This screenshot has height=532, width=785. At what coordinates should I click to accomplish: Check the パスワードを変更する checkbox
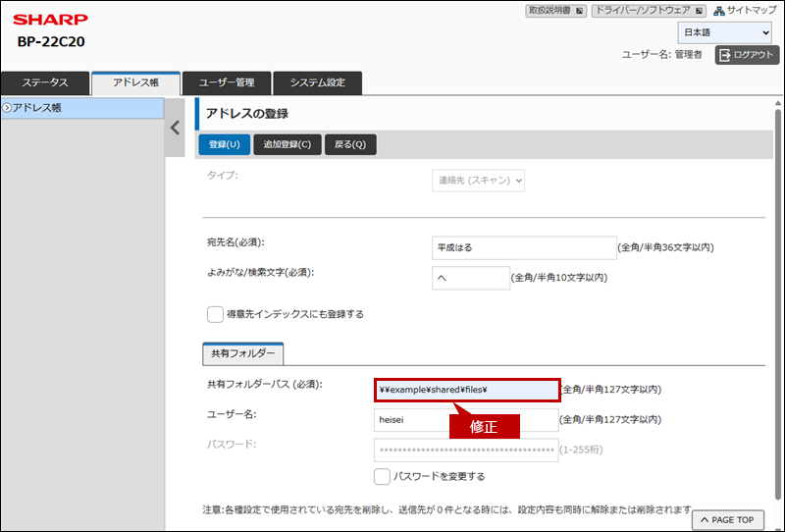coord(382,476)
